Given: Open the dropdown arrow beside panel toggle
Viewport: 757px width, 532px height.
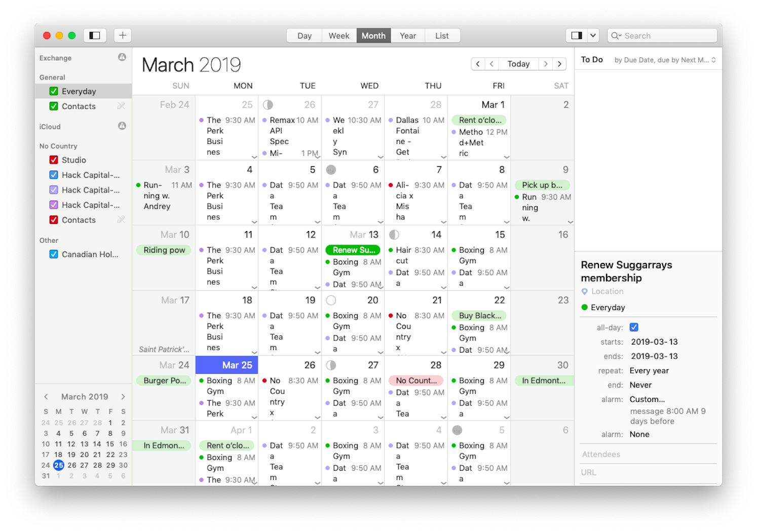Looking at the screenshot, I should click(593, 35).
